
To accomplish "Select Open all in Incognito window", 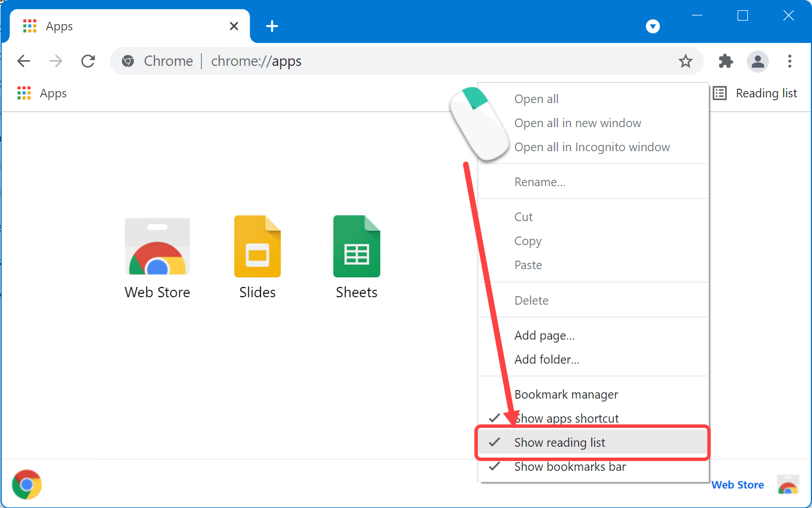I will click(x=592, y=147).
